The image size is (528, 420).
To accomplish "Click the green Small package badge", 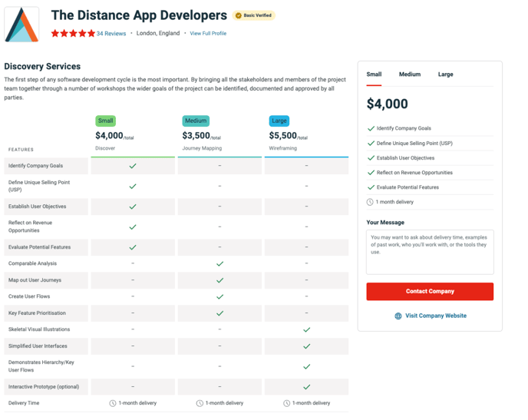I will tap(105, 121).
